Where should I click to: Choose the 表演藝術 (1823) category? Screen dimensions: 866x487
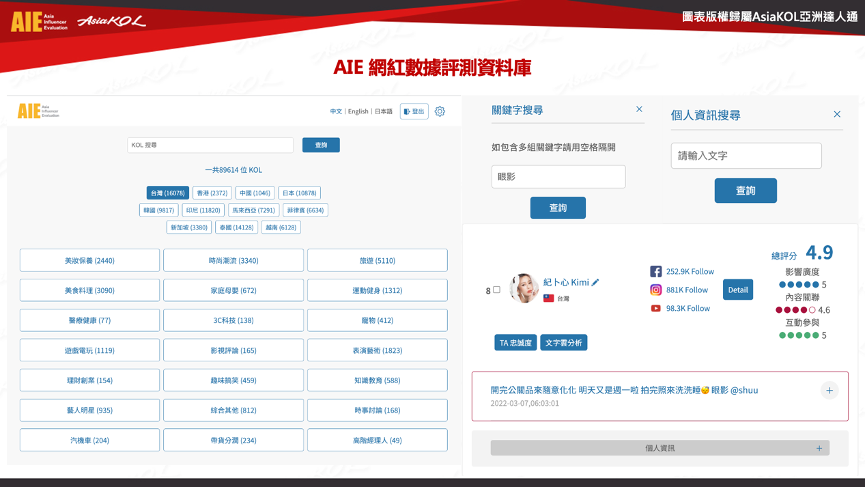coord(377,350)
